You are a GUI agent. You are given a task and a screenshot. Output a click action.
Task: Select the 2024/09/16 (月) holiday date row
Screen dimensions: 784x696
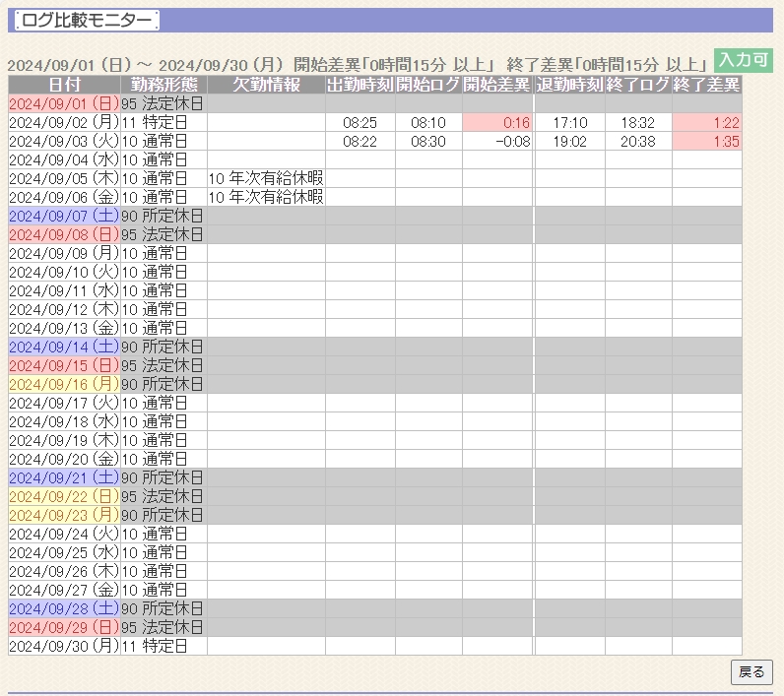coord(64,384)
